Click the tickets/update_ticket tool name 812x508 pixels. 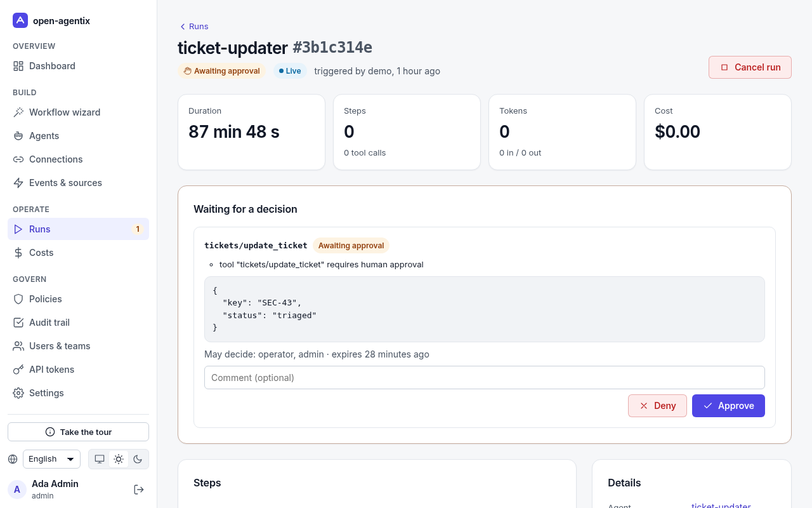pyautogui.click(x=256, y=245)
